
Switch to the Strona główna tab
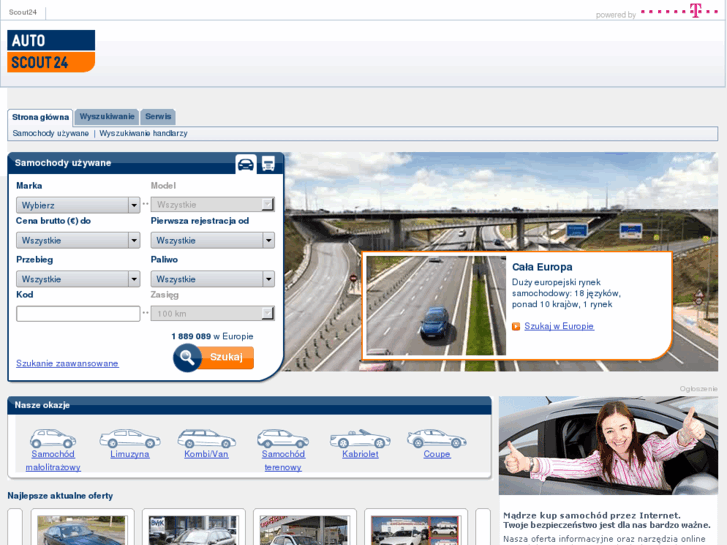tap(40, 117)
